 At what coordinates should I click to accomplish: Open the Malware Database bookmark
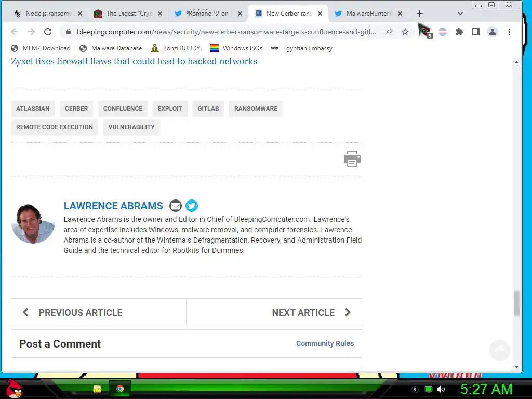point(111,48)
